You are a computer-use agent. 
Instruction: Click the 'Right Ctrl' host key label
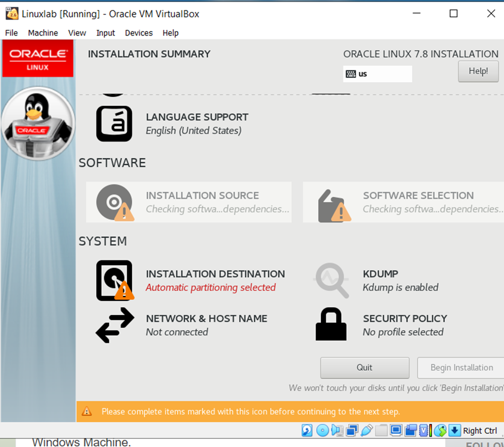(x=480, y=430)
